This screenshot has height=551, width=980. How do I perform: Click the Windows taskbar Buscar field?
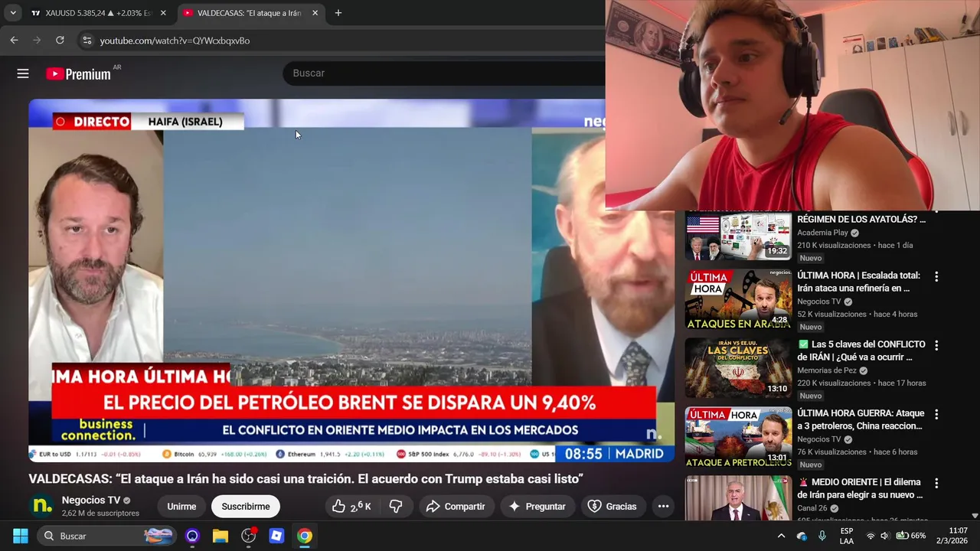(x=107, y=536)
